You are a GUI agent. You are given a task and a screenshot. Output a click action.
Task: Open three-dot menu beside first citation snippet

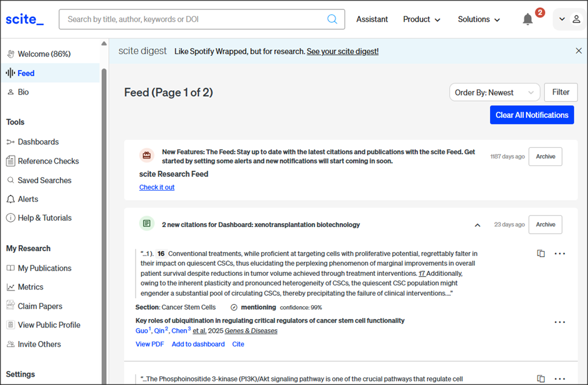click(x=560, y=254)
